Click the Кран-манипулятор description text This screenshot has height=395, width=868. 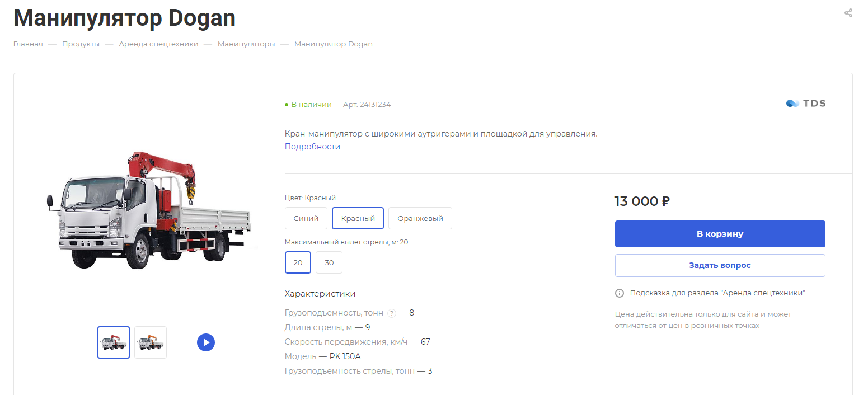(441, 134)
